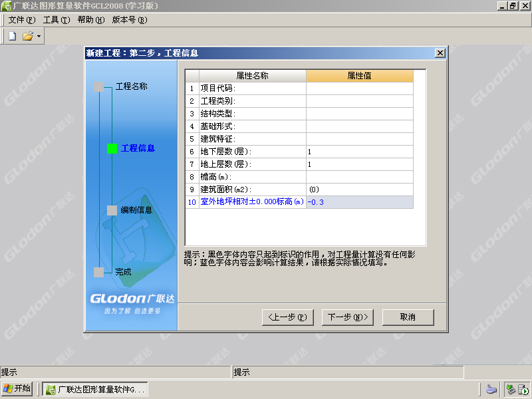Edit the 建筑面积(m2) value cell
The width and height of the screenshot is (532, 399).
(360, 190)
